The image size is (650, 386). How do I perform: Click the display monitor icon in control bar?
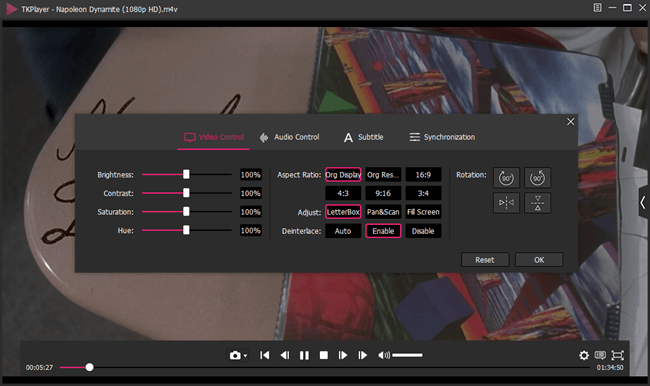click(600, 355)
